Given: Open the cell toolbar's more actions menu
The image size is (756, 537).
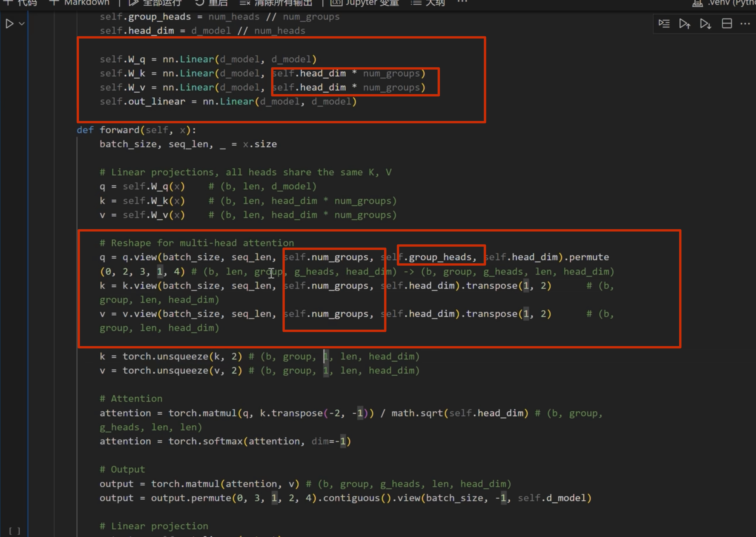Looking at the screenshot, I should (745, 24).
